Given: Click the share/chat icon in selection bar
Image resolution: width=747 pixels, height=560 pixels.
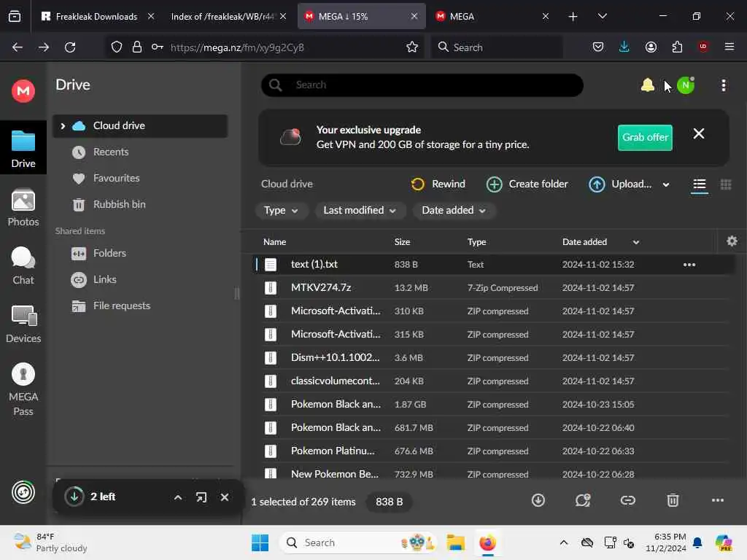Looking at the screenshot, I should click(583, 500).
